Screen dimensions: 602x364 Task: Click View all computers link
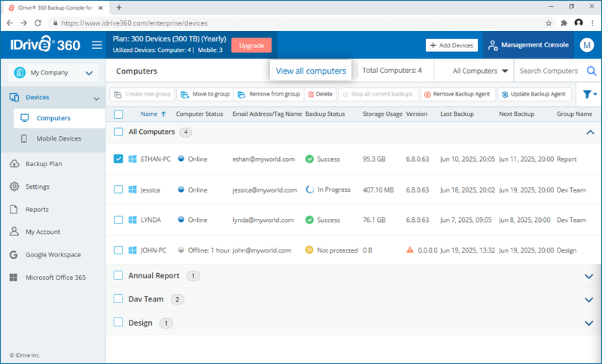(311, 71)
